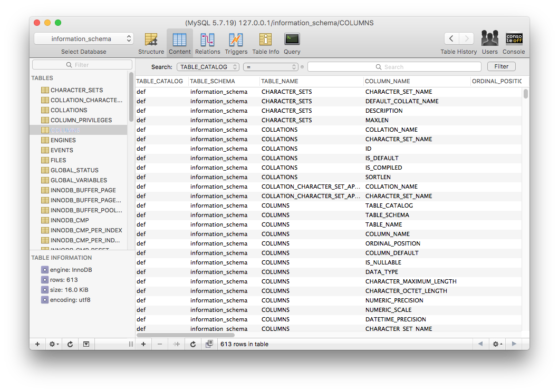Image resolution: width=559 pixels, height=392 pixels.
Task: Show the Table Info view
Action: coord(265,43)
